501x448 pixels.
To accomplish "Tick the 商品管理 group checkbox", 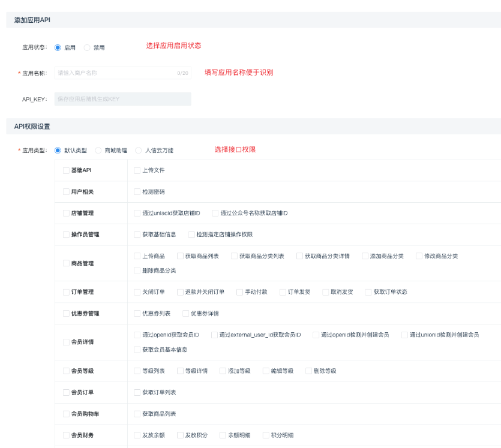I will (x=66, y=263).
